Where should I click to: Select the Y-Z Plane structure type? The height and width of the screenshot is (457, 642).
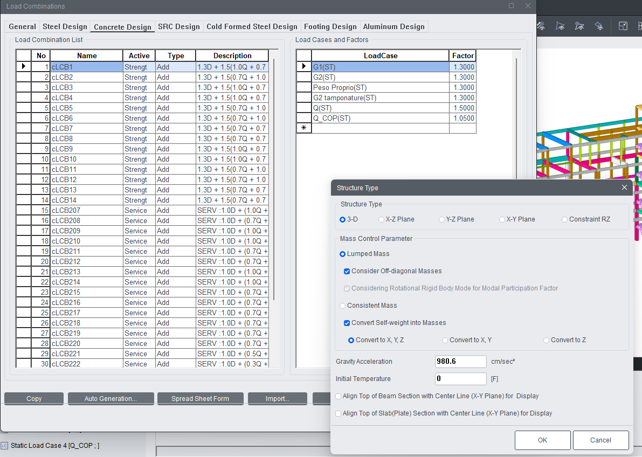point(441,219)
